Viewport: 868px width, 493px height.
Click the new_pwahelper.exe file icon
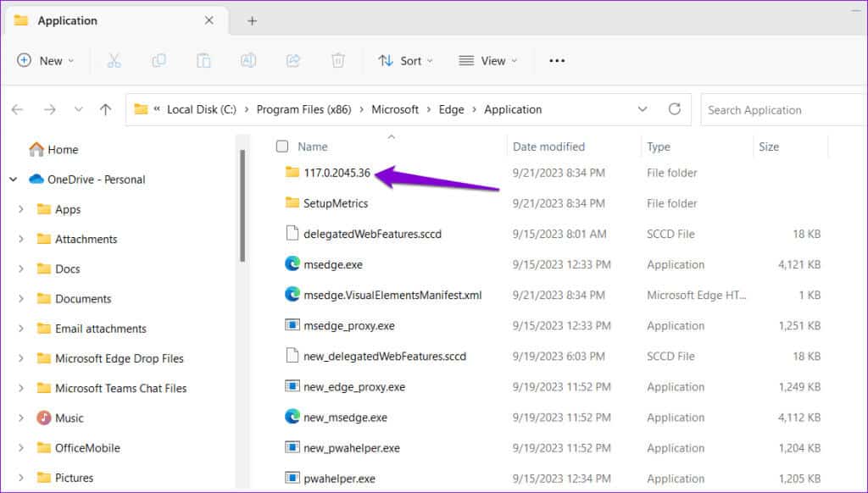point(292,447)
